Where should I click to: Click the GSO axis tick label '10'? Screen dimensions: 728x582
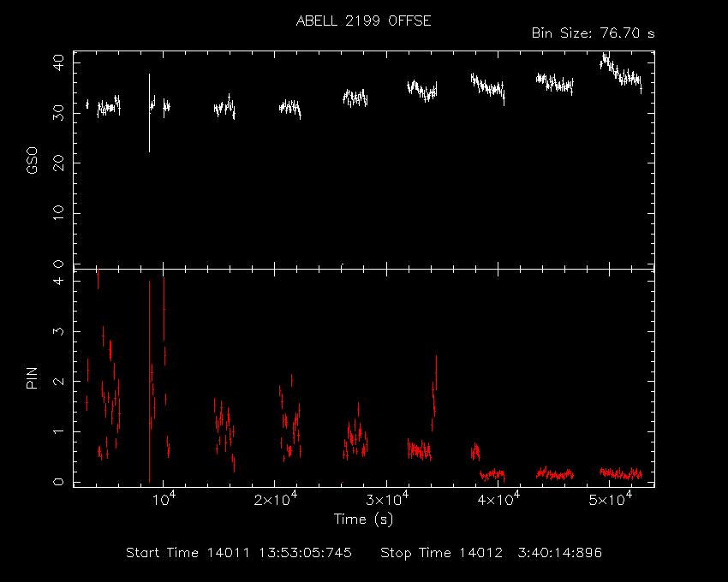[58, 213]
